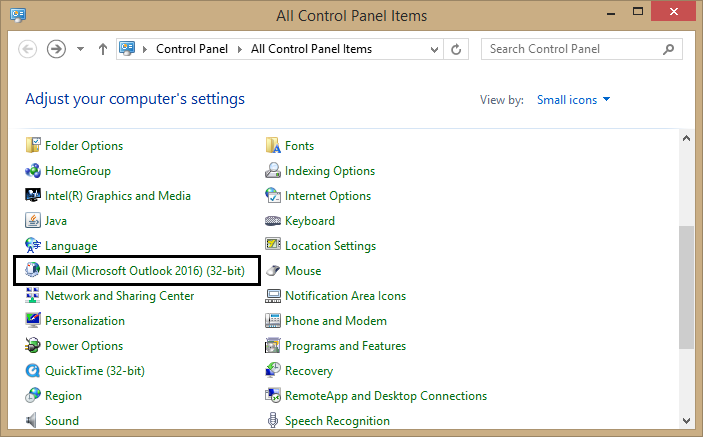Click the Search Control Panel field
Viewport: 703px width, 437px height.
[x=581, y=49]
